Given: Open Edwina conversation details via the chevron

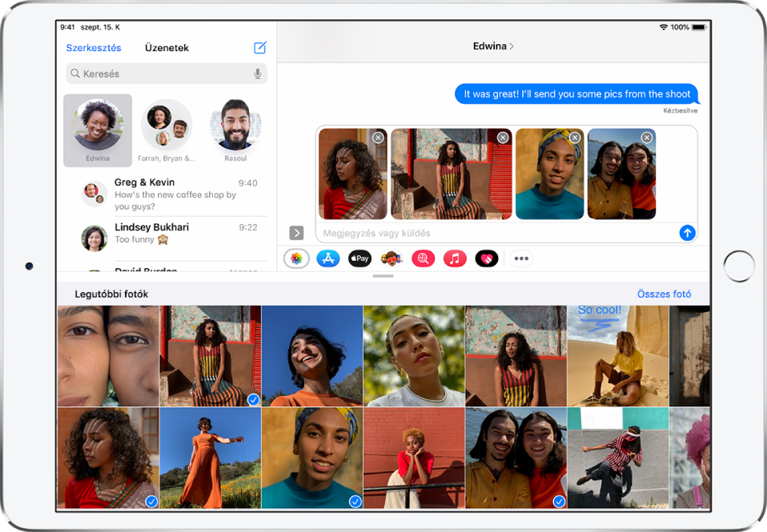Looking at the screenshot, I should coord(510,46).
